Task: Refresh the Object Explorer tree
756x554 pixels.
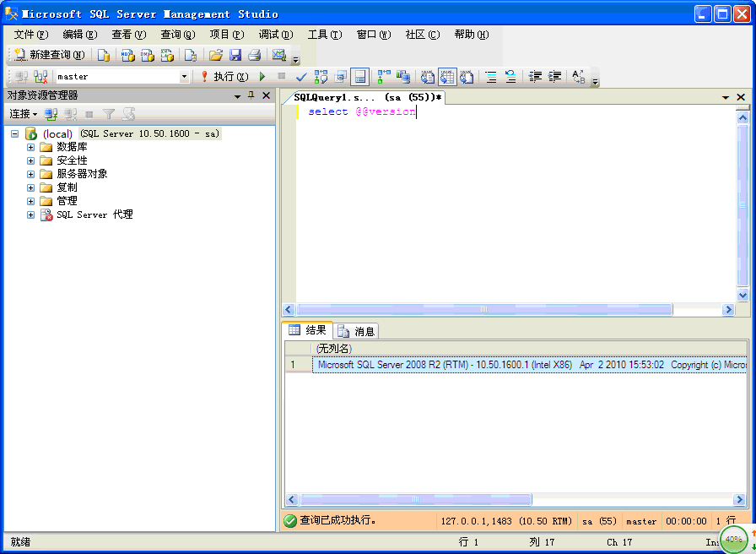Action: click(129, 113)
